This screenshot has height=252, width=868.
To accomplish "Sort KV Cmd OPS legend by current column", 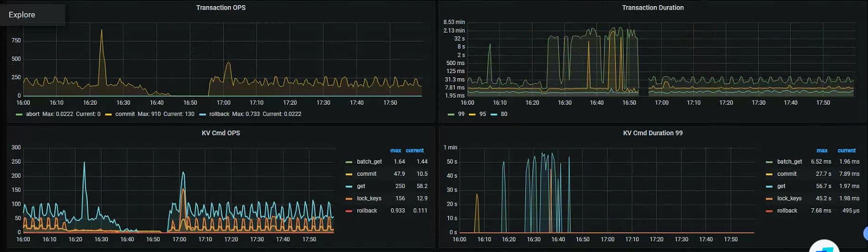I will point(415,151).
